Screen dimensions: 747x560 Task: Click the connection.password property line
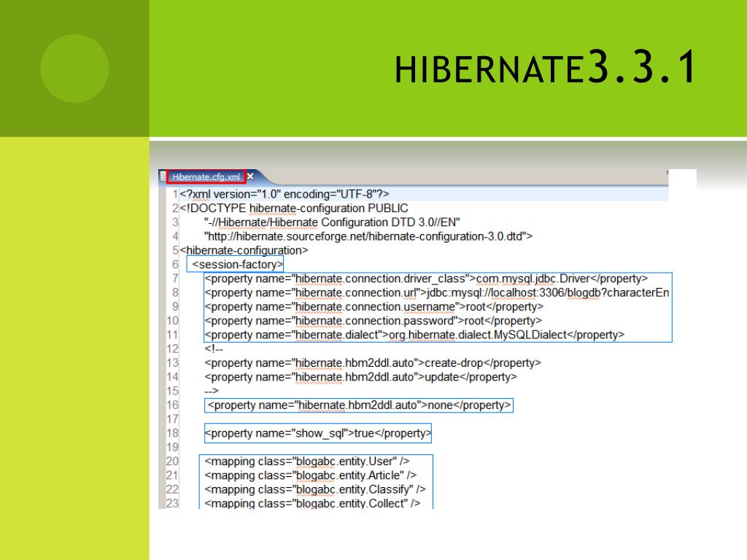373,321
